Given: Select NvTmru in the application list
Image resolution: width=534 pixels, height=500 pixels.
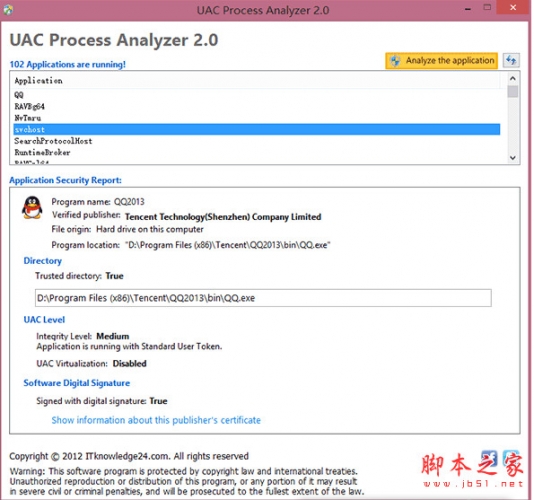Looking at the screenshot, I should pyautogui.click(x=257, y=118).
